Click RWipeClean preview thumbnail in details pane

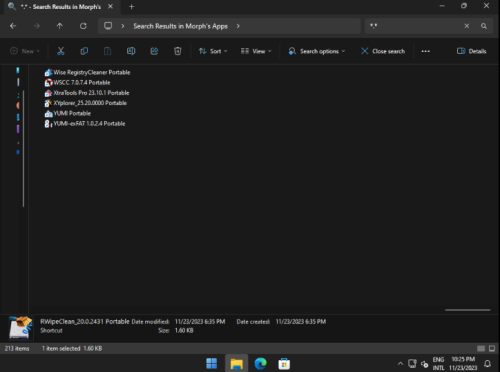pos(21,328)
